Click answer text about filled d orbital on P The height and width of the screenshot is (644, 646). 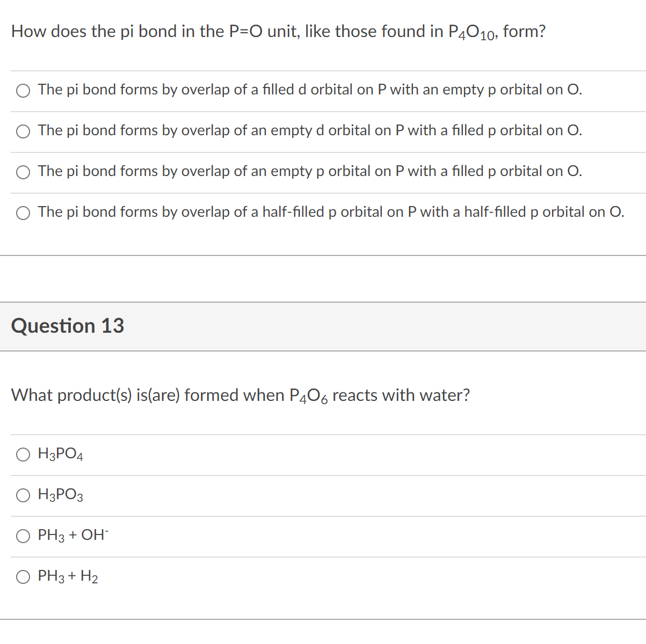[310, 90]
